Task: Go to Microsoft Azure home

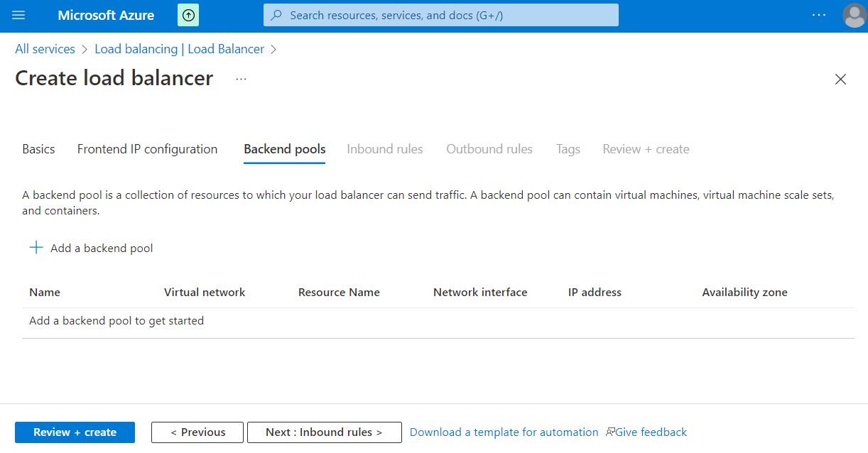Action: [x=106, y=15]
